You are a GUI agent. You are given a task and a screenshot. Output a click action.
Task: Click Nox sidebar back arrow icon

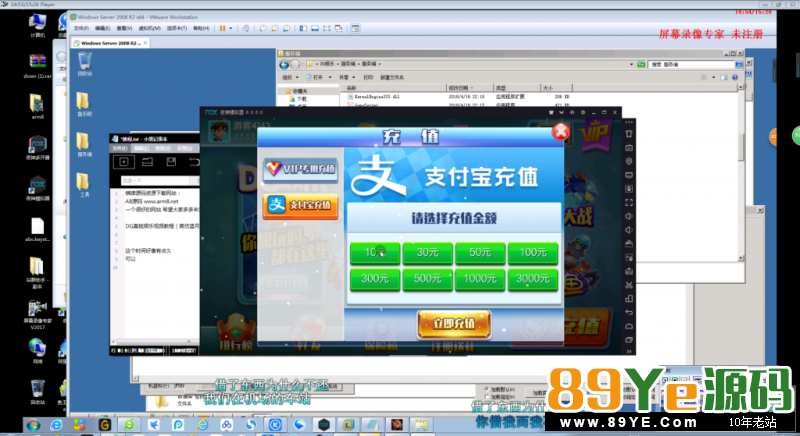pos(629,312)
